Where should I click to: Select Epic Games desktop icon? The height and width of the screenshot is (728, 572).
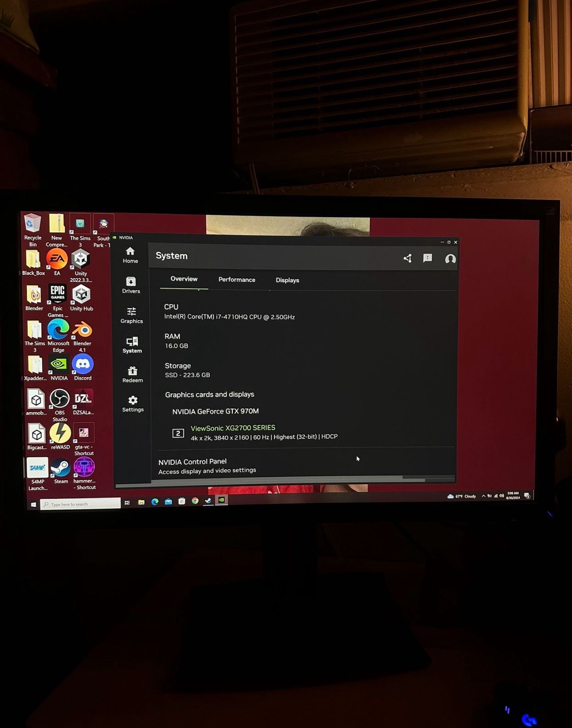coord(58,301)
